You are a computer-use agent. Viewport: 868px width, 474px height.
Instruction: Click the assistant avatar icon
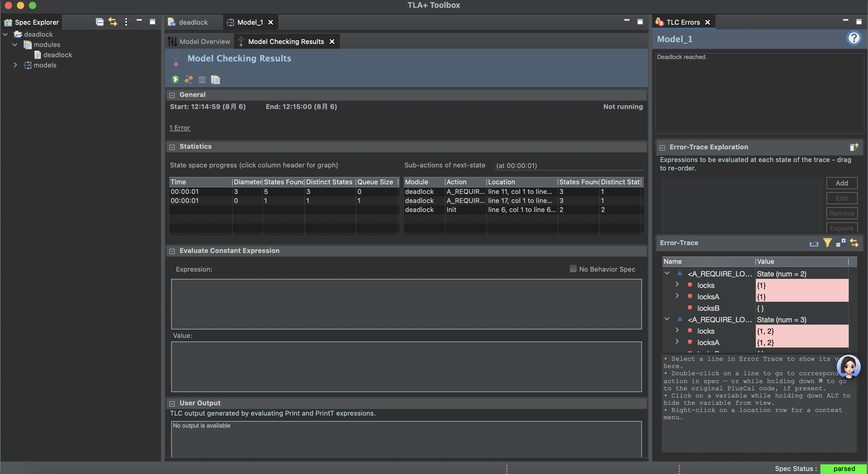coord(848,366)
